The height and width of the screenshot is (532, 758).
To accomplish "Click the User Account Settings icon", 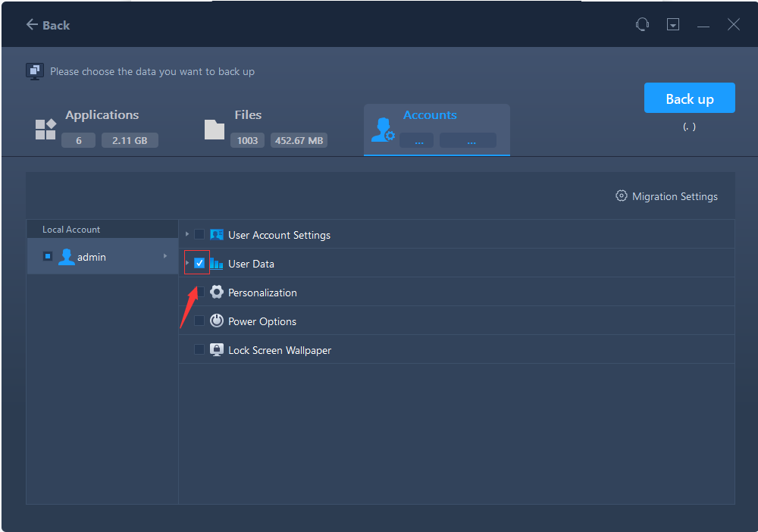I will (x=217, y=235).
